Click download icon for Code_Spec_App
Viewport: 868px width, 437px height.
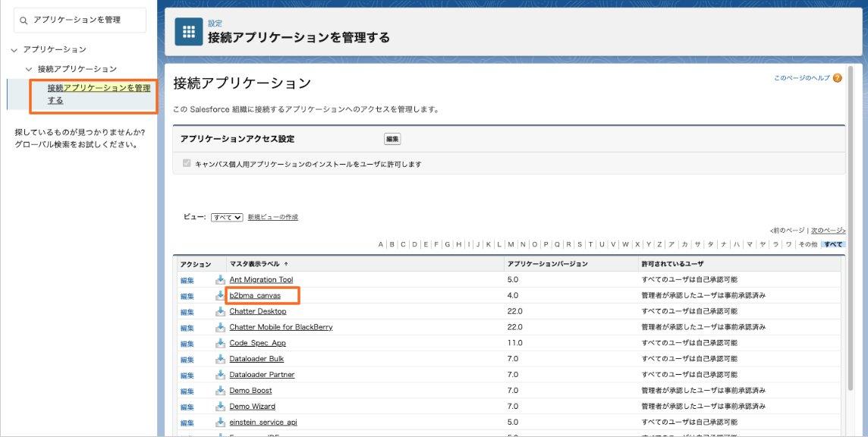(x=220, y=343)
